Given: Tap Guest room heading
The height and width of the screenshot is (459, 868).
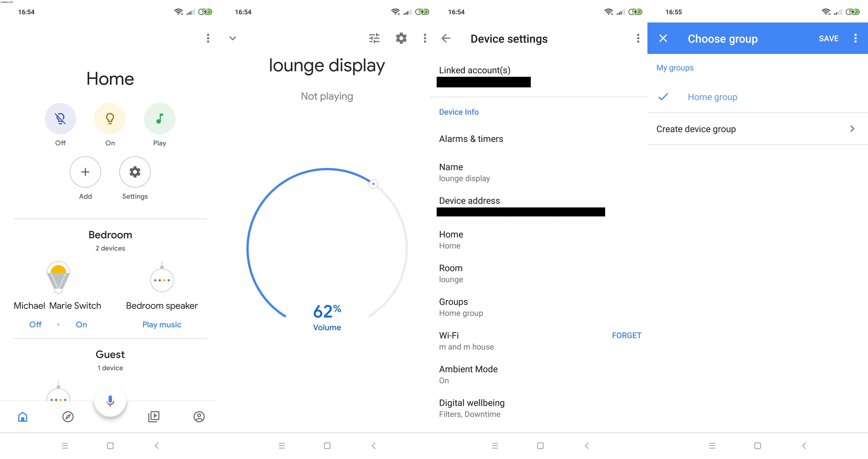Looking at the screenshot, I should 110,355.
